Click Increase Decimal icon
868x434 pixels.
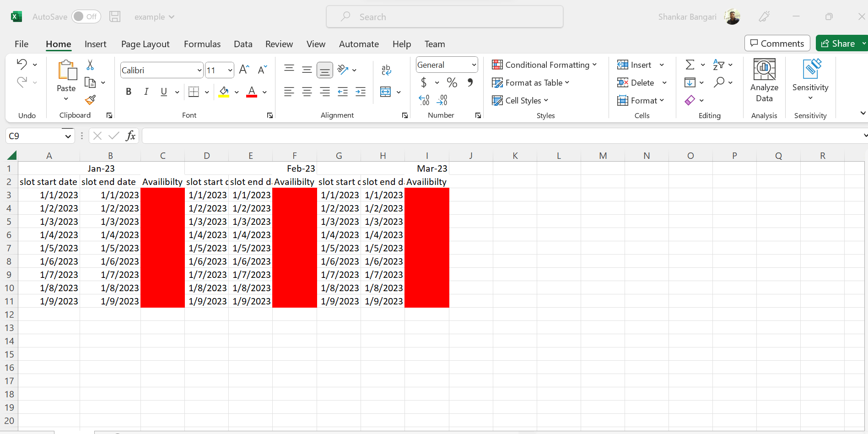coord(424,100)
